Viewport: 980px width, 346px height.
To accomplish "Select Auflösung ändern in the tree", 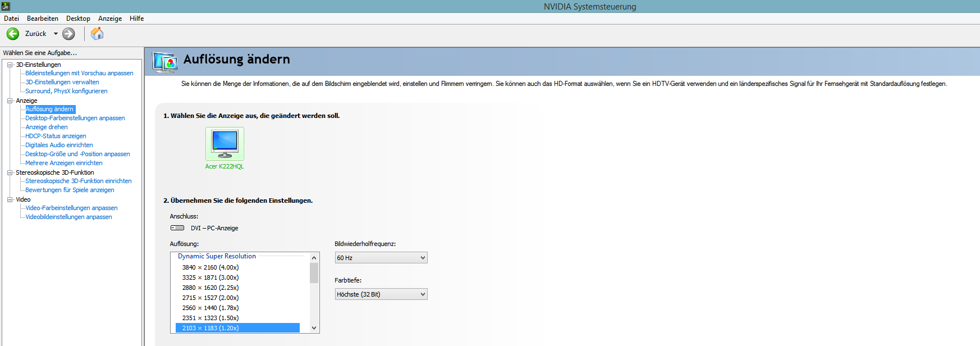I will coord(50,109).
